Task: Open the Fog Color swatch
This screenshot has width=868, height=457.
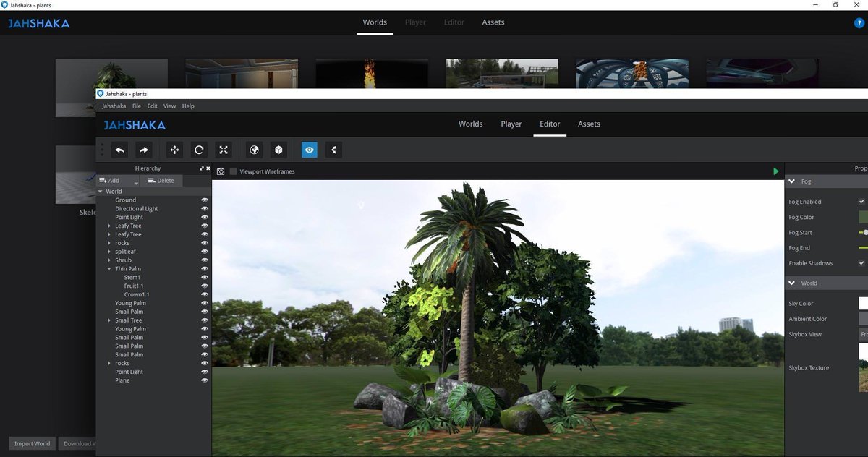Action: [x=863, y=217]
